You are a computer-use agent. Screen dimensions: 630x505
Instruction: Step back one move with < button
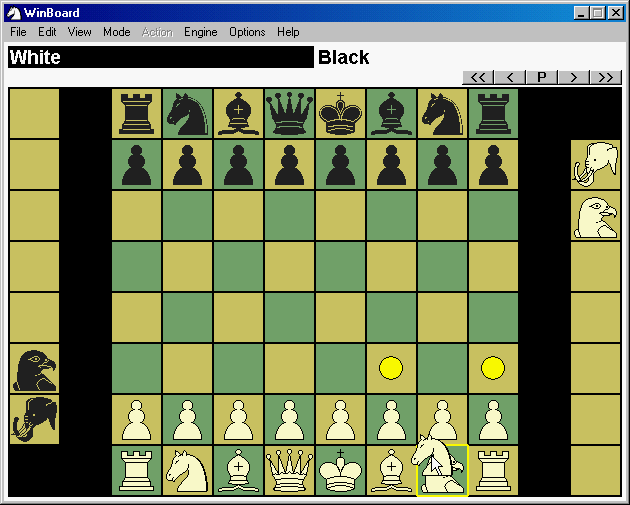click(x=510, y=77)
